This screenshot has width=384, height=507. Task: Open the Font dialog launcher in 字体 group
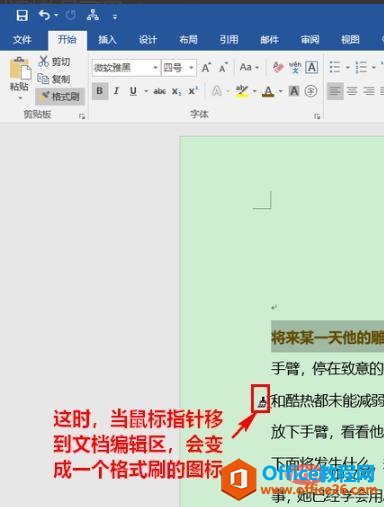[x=317, y=116]
